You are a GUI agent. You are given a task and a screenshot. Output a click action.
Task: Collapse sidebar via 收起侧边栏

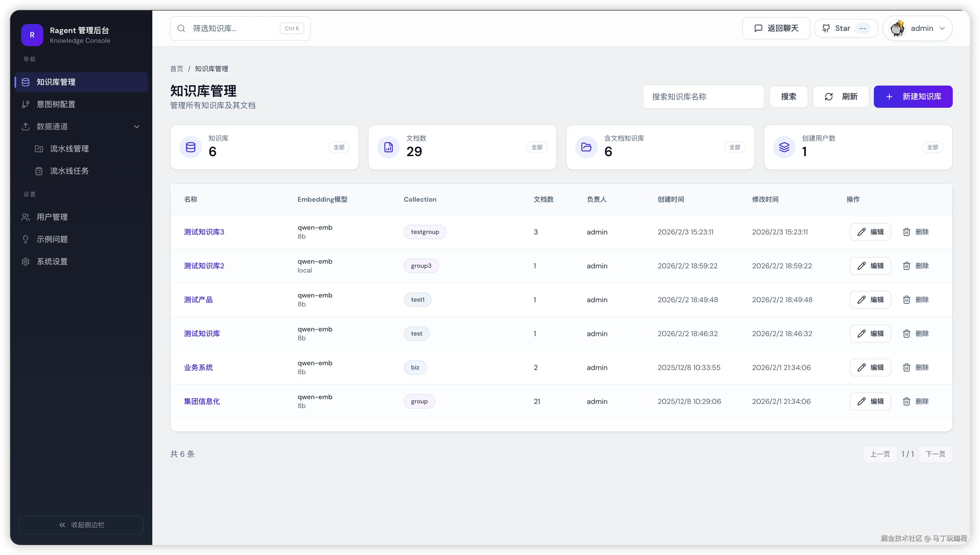tap(81, 525)
